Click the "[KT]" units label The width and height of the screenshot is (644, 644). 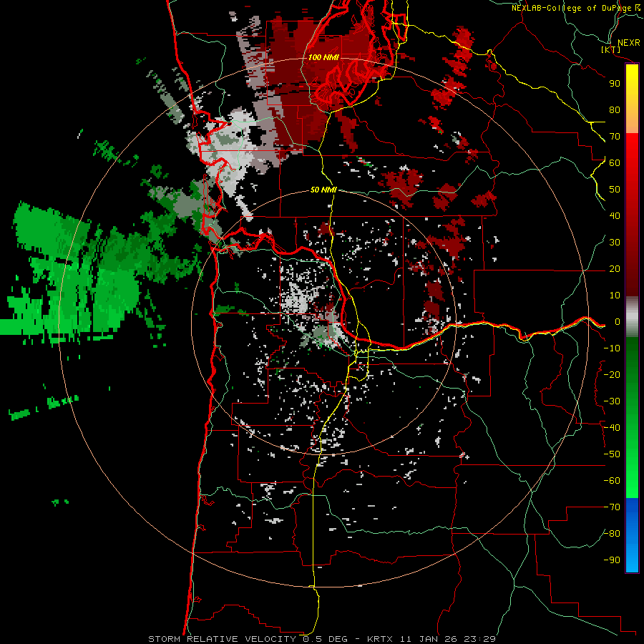pyautogui.click(x=611, y=49)
